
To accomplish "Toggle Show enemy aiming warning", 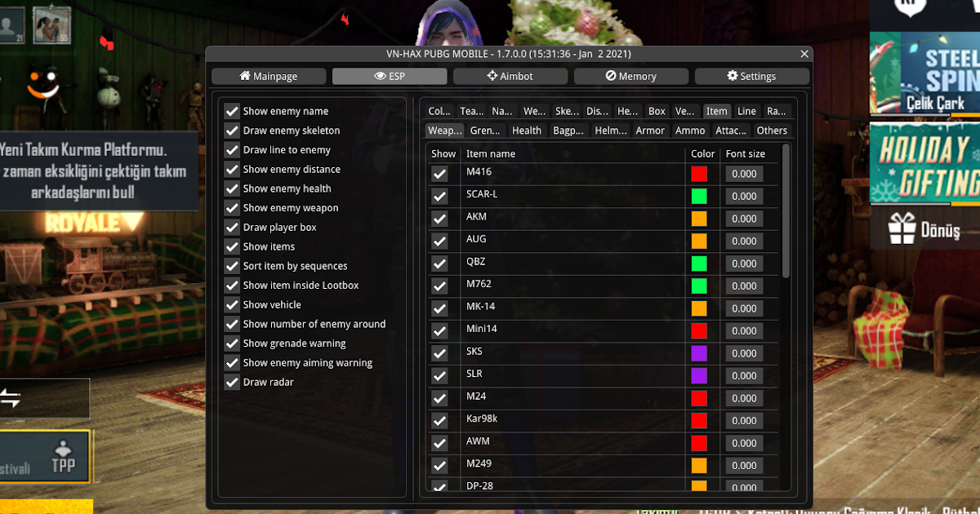I will [x=232, y=363].
